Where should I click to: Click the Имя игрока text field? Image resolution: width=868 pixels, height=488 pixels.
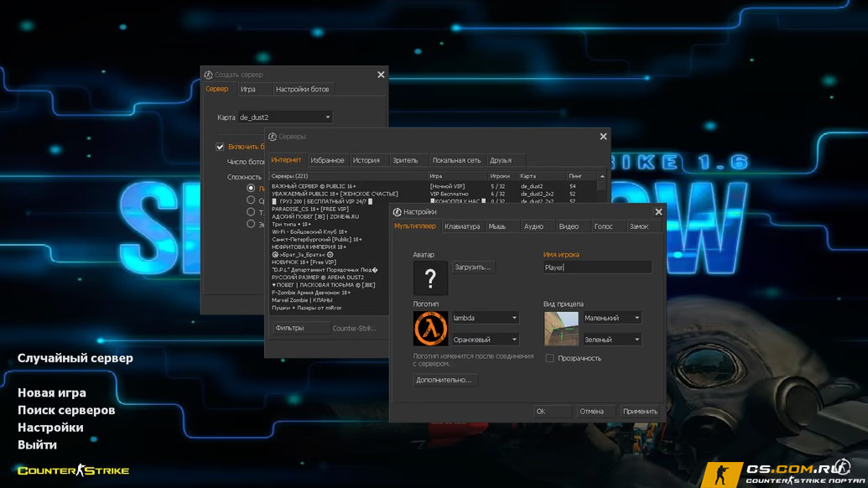pyautogui.click(x=597, y=267)
